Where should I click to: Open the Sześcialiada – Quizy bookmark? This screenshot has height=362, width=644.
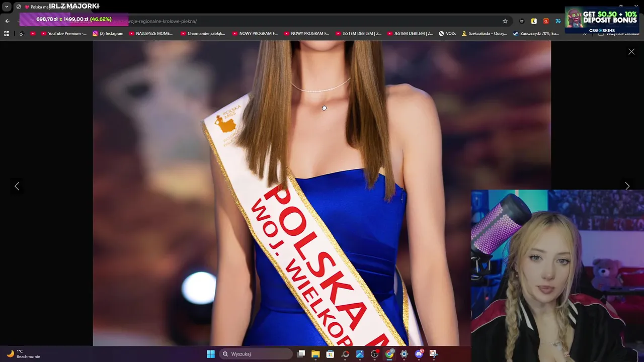[x=484, y=34]
